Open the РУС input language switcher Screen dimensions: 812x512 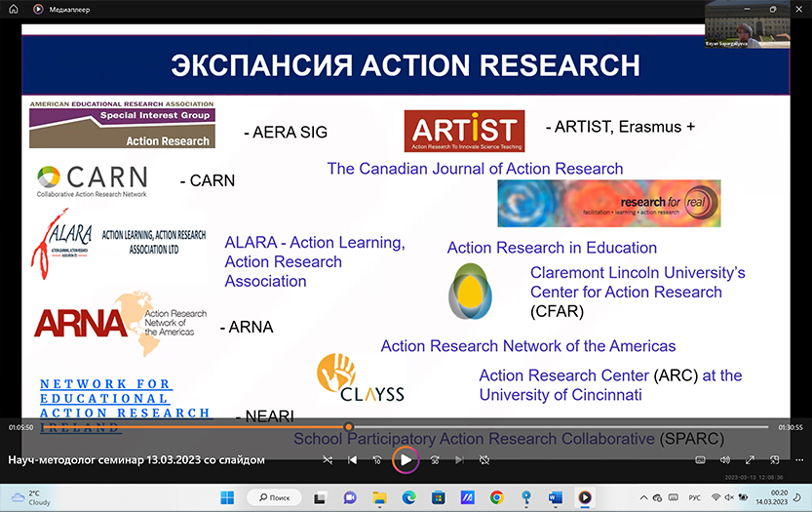[x=693, y=497]
